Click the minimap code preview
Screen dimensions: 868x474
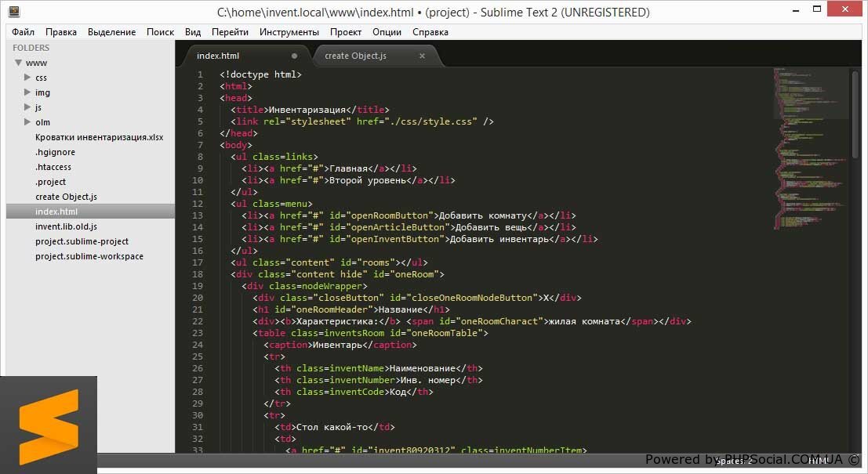[810, 149]
